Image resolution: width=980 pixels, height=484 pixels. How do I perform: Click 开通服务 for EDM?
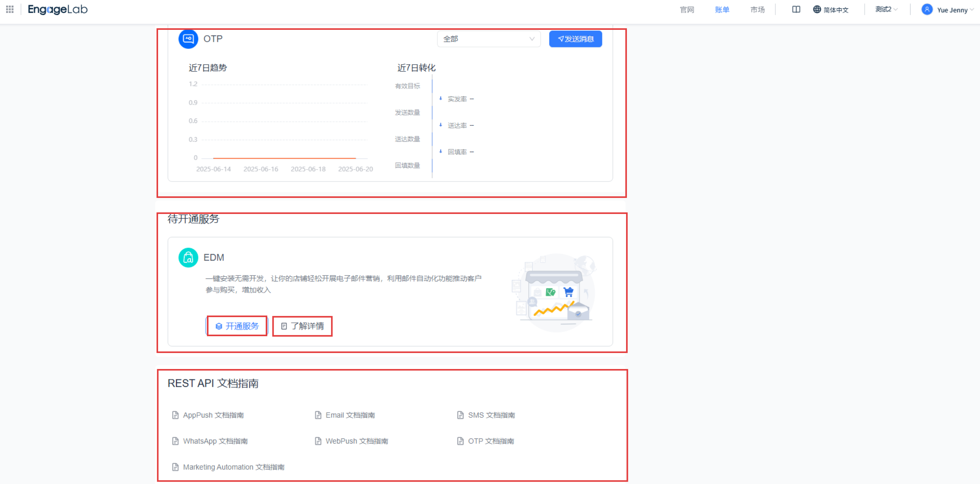click(x=237, y=326)
